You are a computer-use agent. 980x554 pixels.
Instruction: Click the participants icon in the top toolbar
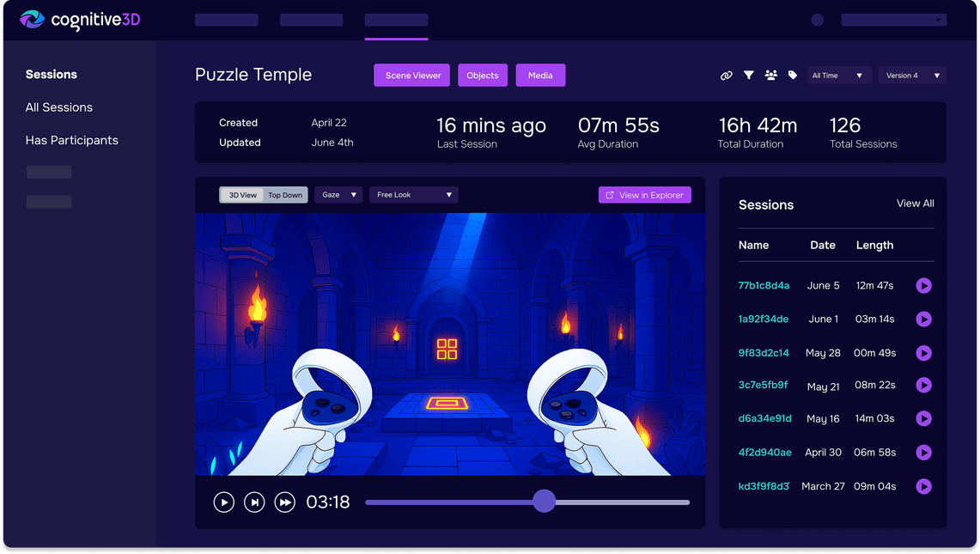coord(771,76)
